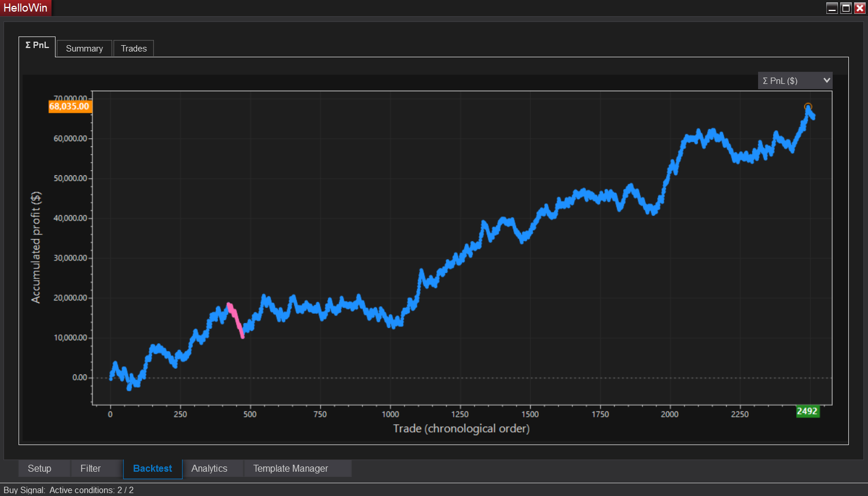Click the 0.00 y-axis tick label
Viewport: 868px width, 496px height.
tap(80, 377)
